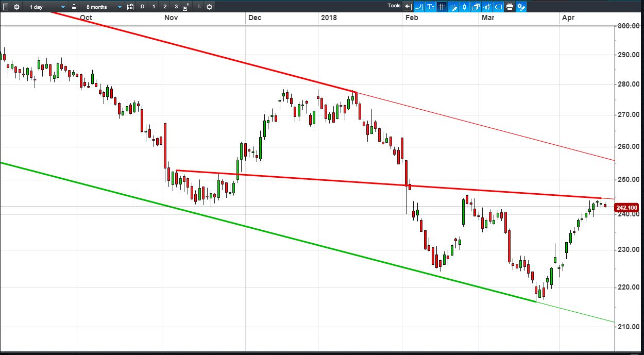The width and height of the screenshot is (644, 355).
Task: Click the 210.00 price axis label
Action: tap(628, 327)
